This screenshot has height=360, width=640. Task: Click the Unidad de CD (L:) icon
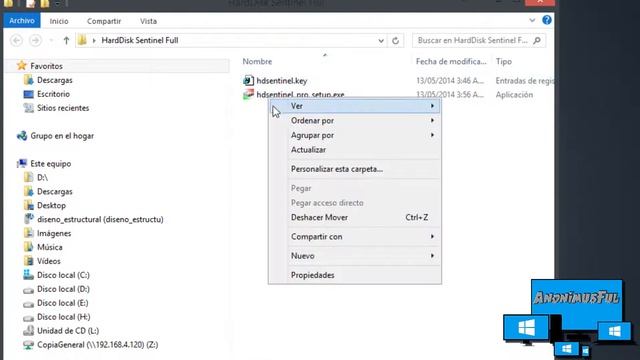click(x=28, y=331)
